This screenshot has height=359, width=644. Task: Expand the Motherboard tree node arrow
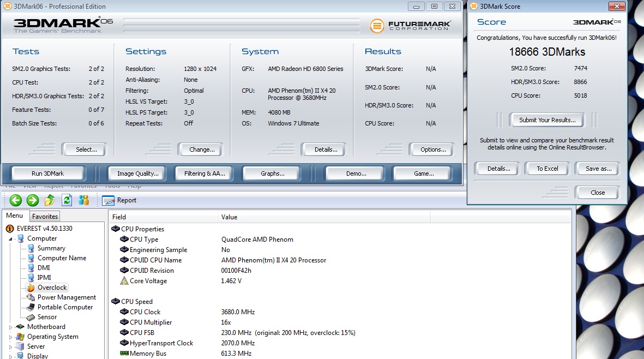point(11,327)
